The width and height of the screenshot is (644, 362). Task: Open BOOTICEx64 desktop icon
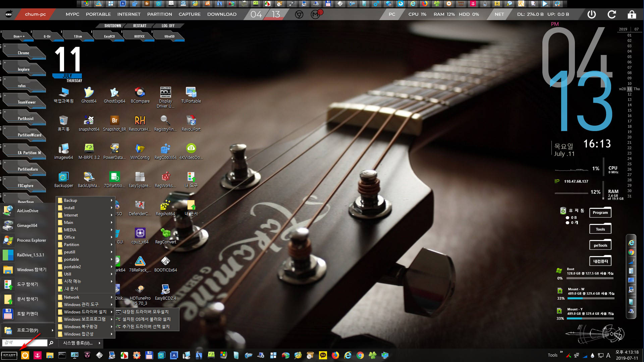coord(165,264)
